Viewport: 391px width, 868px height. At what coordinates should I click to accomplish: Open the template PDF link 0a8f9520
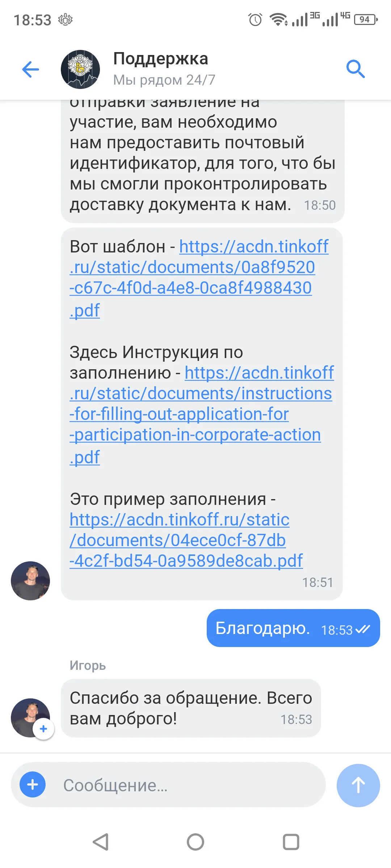click(199, 278)
